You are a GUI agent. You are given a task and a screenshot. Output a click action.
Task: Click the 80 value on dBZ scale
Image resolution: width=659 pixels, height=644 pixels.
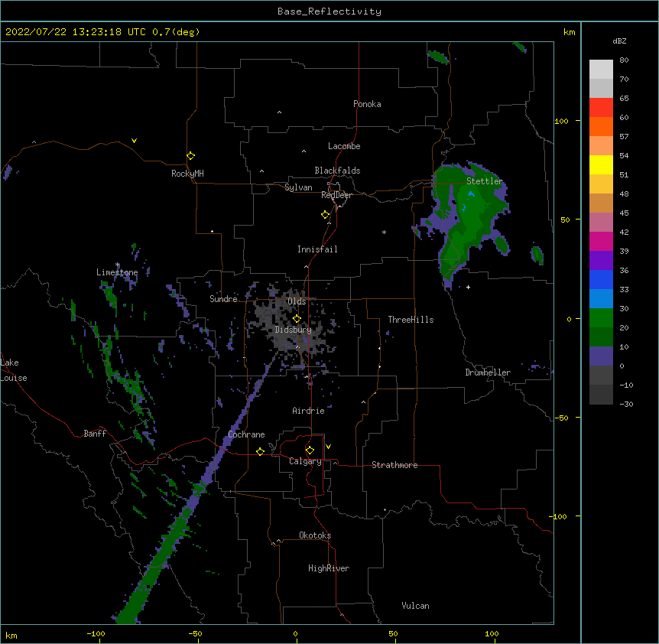(624, 60)
